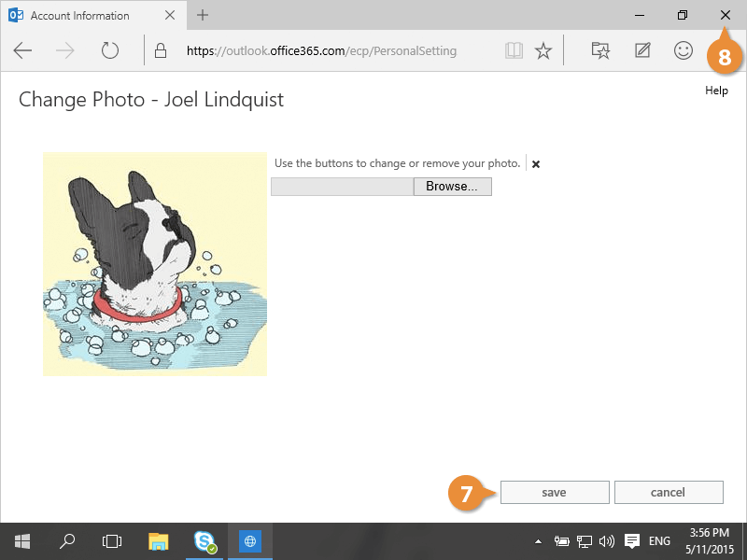This screenshot has height=560, width=747.
Task: Send feedback using the smiley icon
Action: point(684,50)
